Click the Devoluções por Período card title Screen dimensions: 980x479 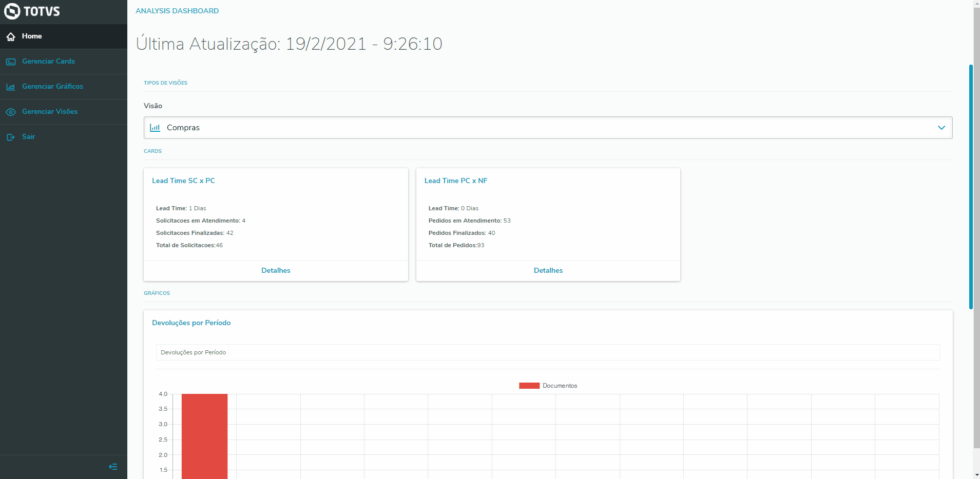[x=191, y=323]
